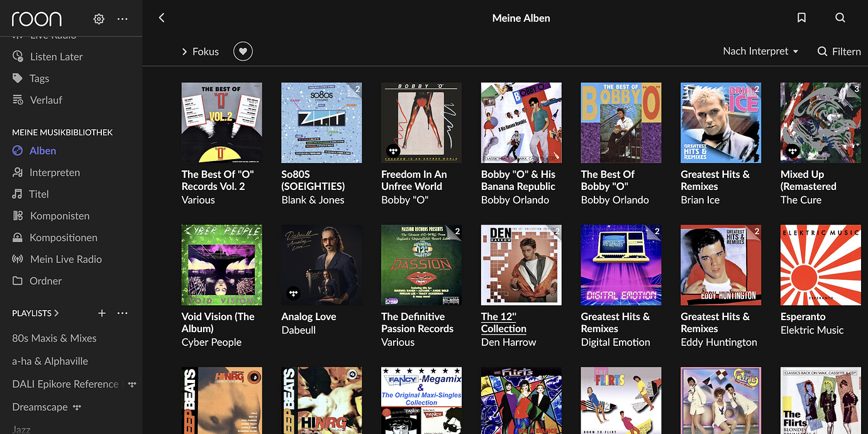Click Tidal badge on Freedom In An Unfree World
This screenshot has height=434, width=868.
tap(393, 151)
